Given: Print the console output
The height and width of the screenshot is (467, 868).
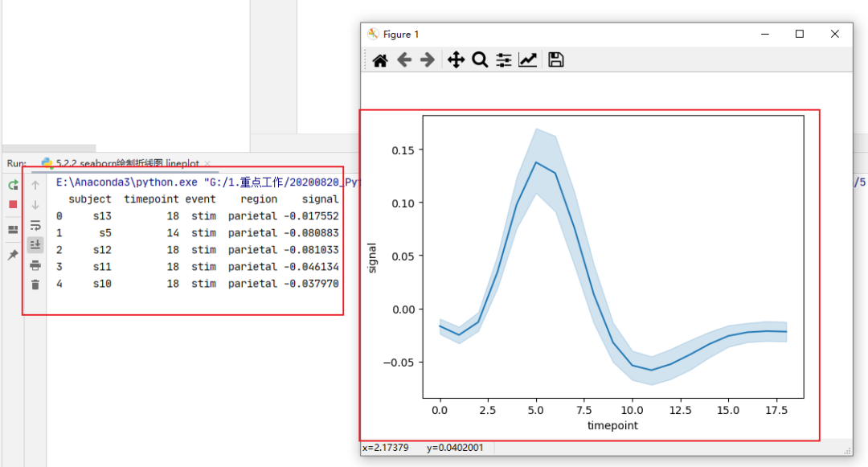Looking at the screenshot, I should coord(35,265).
